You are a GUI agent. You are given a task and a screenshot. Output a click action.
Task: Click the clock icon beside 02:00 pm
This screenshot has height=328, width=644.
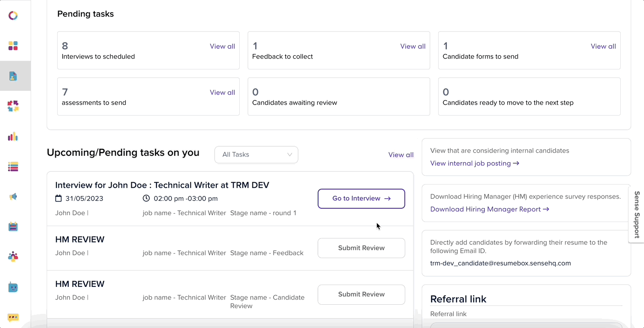(x=146, y=198)
